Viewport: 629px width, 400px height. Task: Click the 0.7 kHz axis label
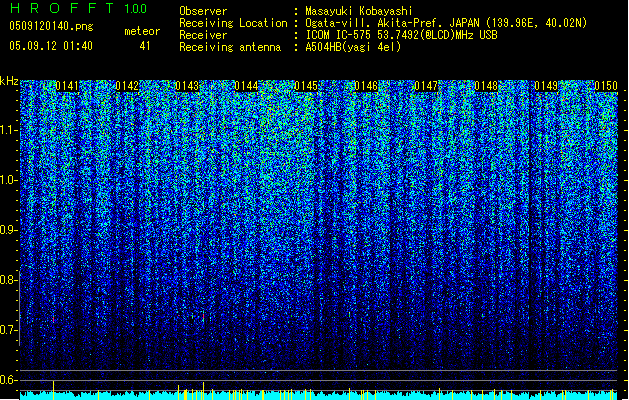click(x=8, y=330)
